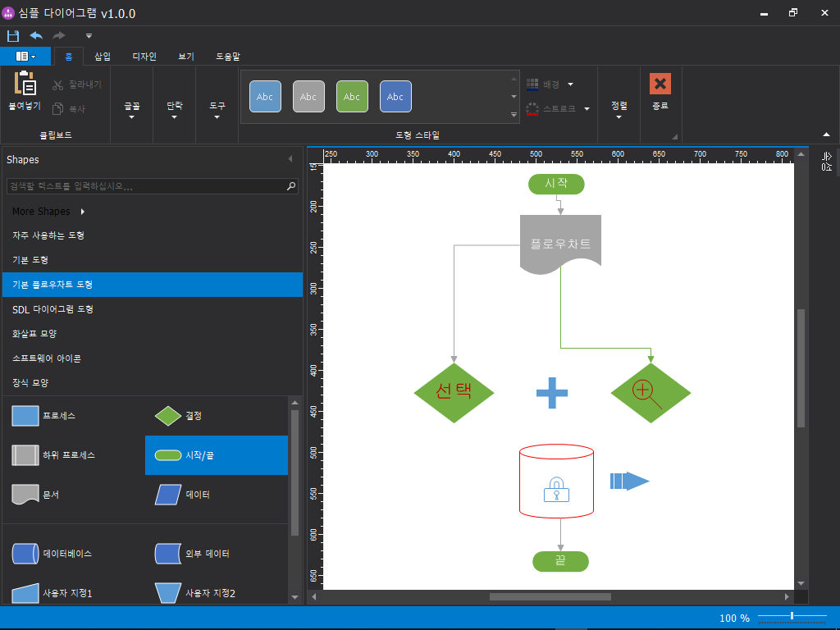Pick the 데이터베이스 shape
The image size is (840, 630).
coord(73,554)
